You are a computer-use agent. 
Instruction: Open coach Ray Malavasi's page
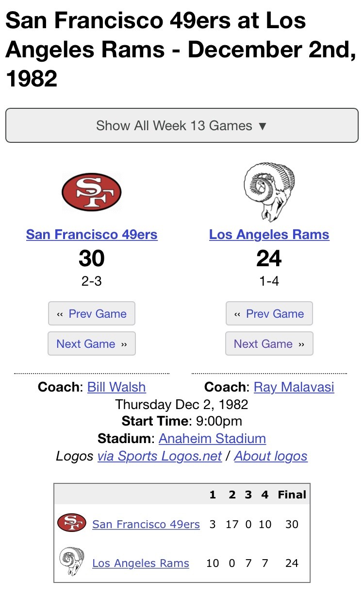pyautogui.click(x=294, y=387)
